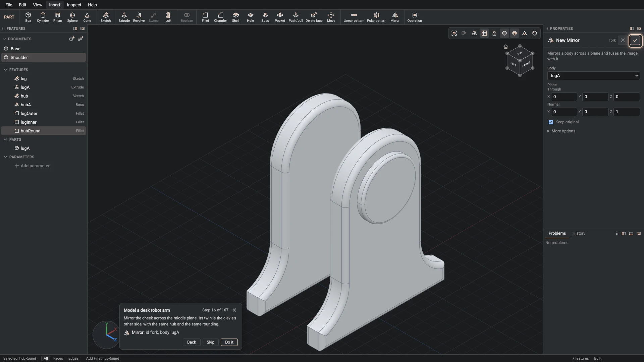Switch to the History tab
Viewport: 644px width, 362px height.
coord(579,233)
